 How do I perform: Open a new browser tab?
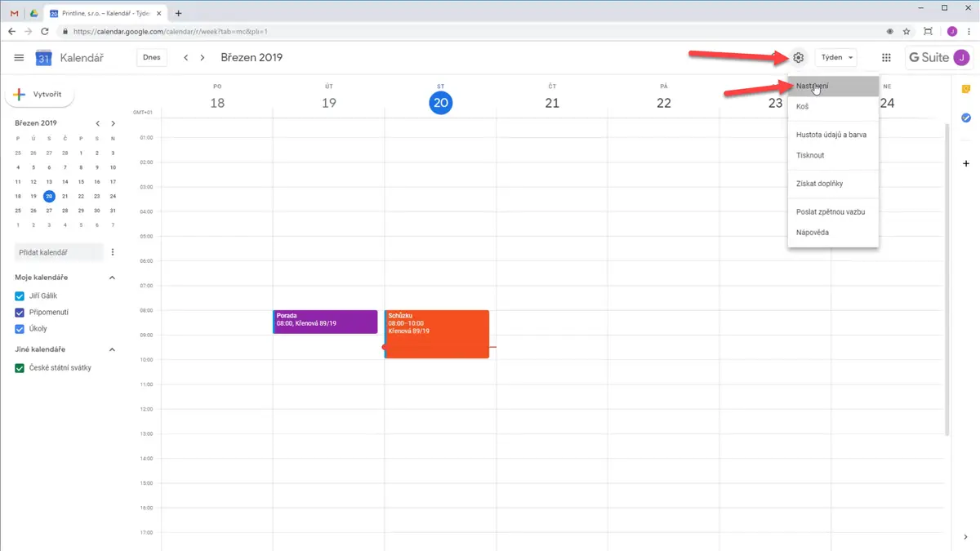click(178, 13)
